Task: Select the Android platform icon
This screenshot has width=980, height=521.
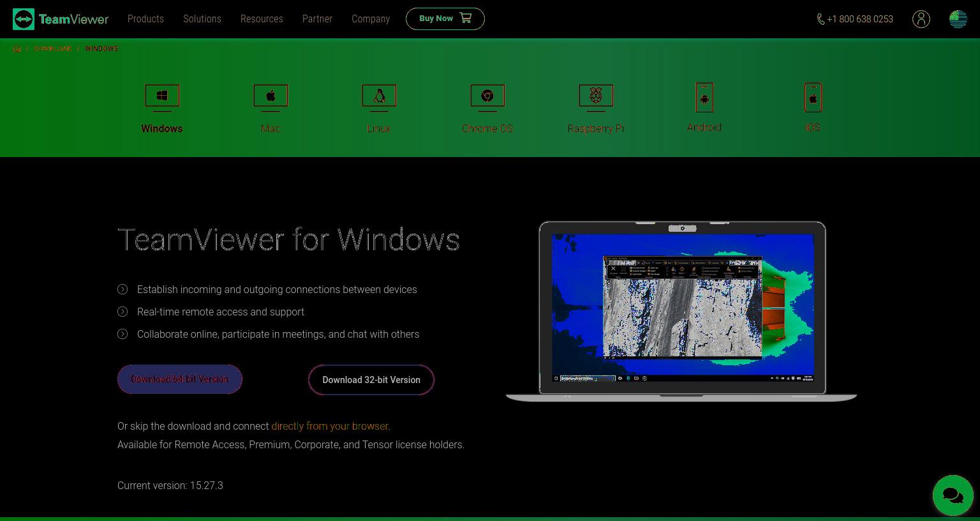Action: 704,98
